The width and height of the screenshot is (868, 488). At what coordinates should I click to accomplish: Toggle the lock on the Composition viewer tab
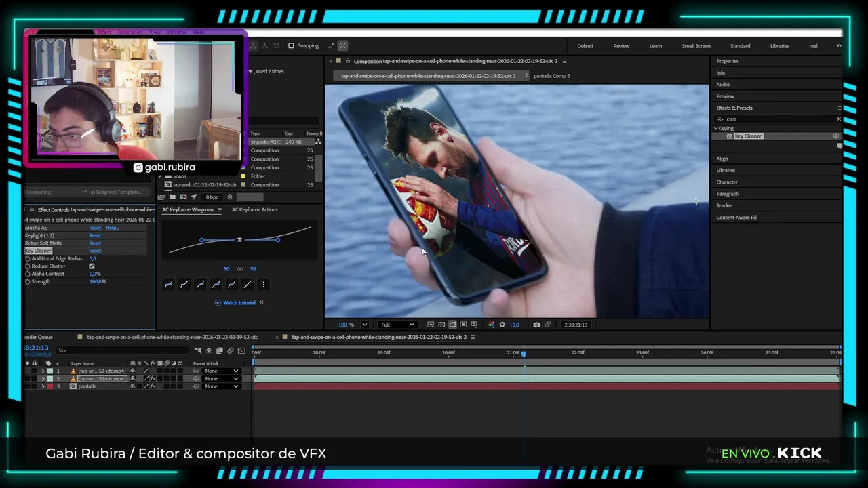pos(347,61)
